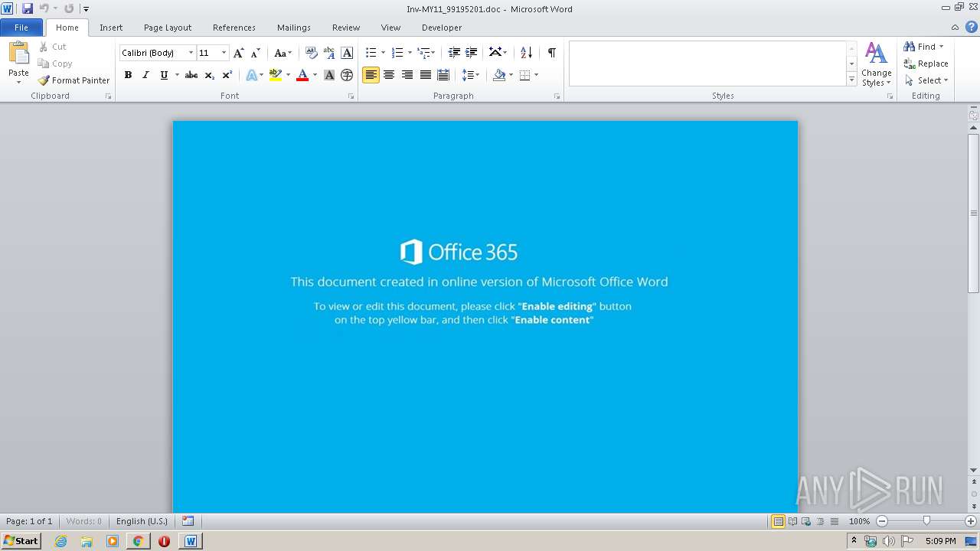Activate the Format Painter
This screenshot has height=551, width=980.
73,80
